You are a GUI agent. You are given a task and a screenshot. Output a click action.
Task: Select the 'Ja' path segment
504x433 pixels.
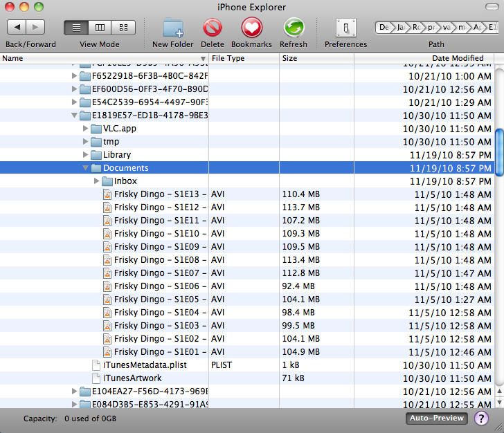(x=401, y=28)
